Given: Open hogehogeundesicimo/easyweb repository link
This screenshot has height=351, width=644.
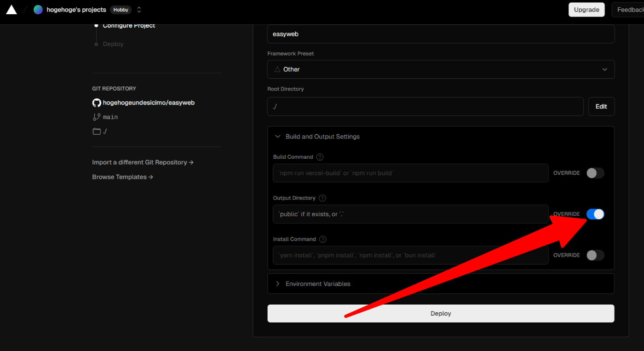Looking at the screenshot, I should (149, 103).
